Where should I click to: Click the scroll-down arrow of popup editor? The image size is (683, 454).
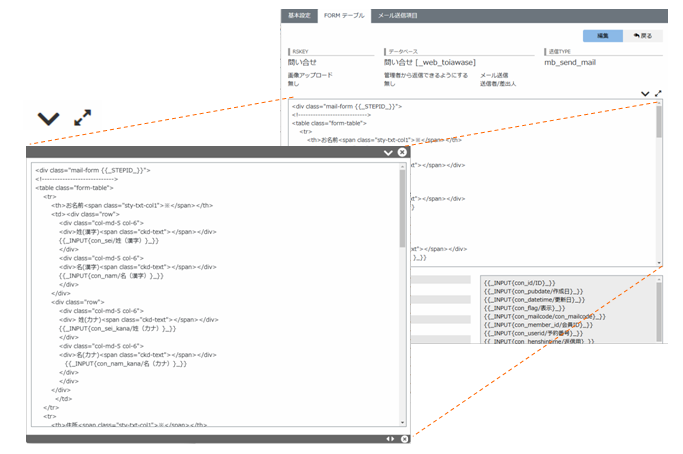pos(402,426)
